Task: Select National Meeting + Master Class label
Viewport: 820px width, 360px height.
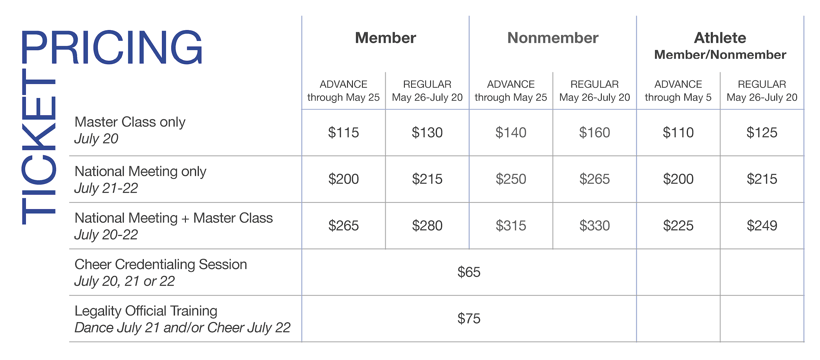Action: pos(173,226)
